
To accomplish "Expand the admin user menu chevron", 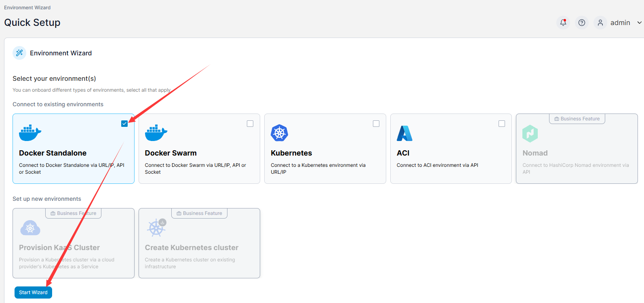I will point(639,23).
